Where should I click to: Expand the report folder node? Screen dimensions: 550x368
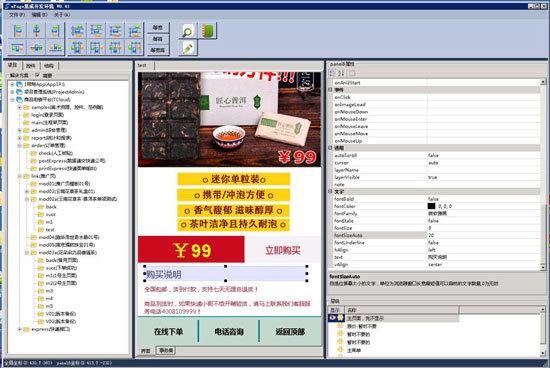point(20,138)
